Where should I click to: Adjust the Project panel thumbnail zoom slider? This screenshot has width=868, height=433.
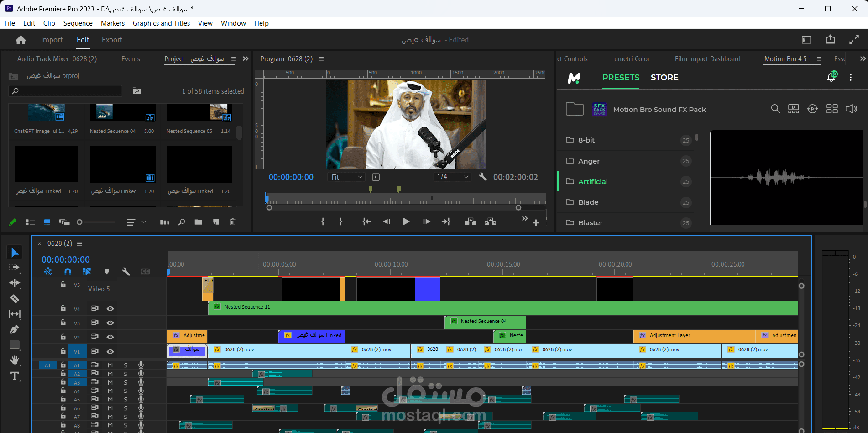pyautogui.click(x=96, y=222)
